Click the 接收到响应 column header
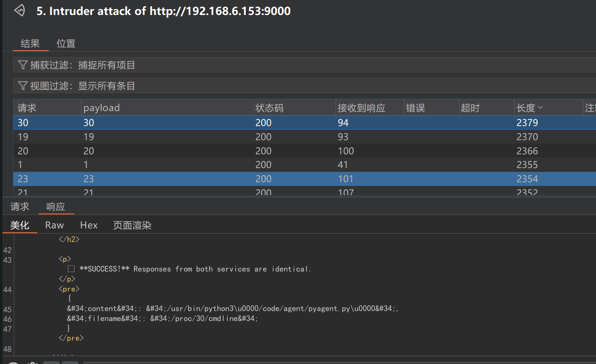596x364 pixels. tap(361, 108)
